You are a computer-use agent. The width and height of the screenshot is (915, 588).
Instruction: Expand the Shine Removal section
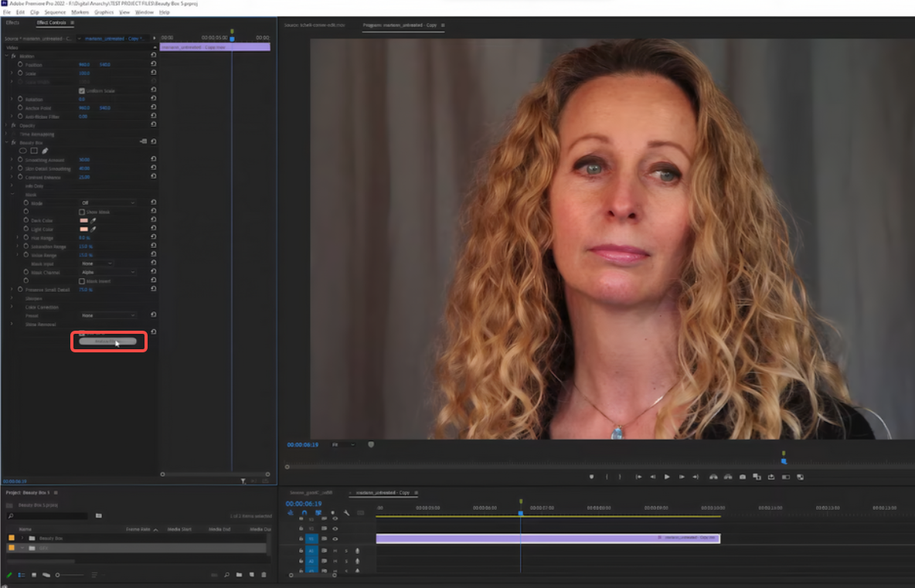[12, 324]
